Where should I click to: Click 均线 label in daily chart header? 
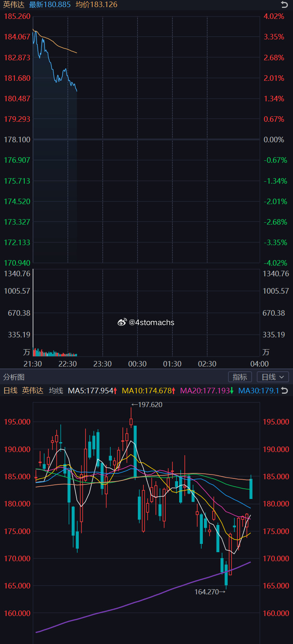point(56,391)
